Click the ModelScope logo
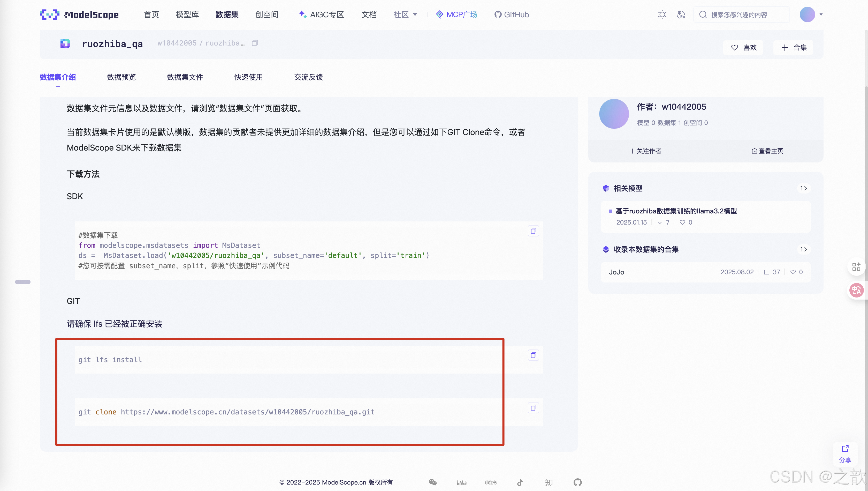The height and width of the screenshot is (491, 868). pyautogui.click(x=79, y=14)
